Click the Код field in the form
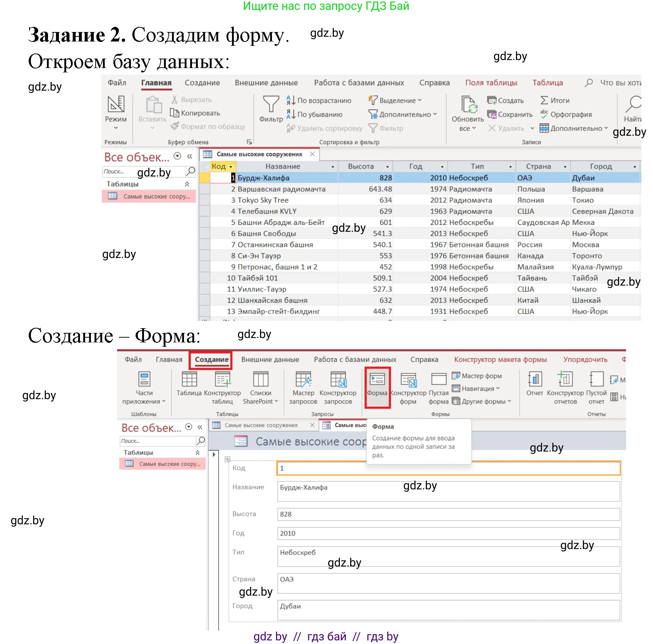This screenshot has height=644, width=653. (448, 468)
